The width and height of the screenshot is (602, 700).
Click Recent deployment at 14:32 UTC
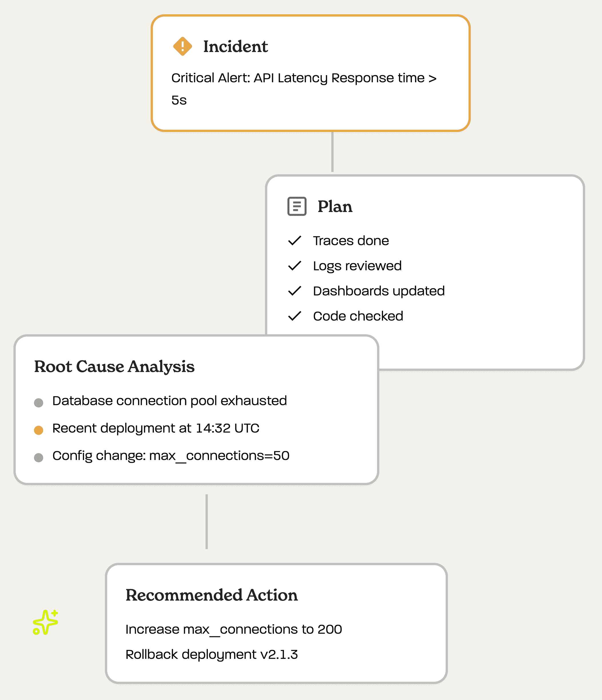[x=156, y=428]
